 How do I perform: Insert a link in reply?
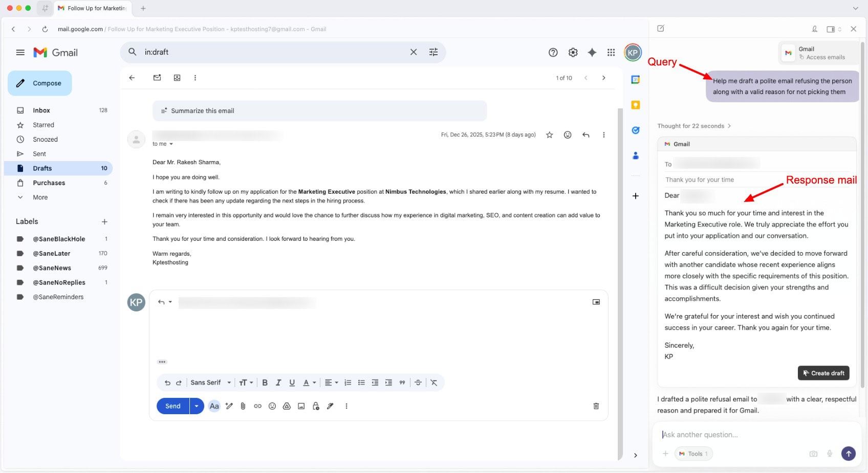click(x=257, y=406)
